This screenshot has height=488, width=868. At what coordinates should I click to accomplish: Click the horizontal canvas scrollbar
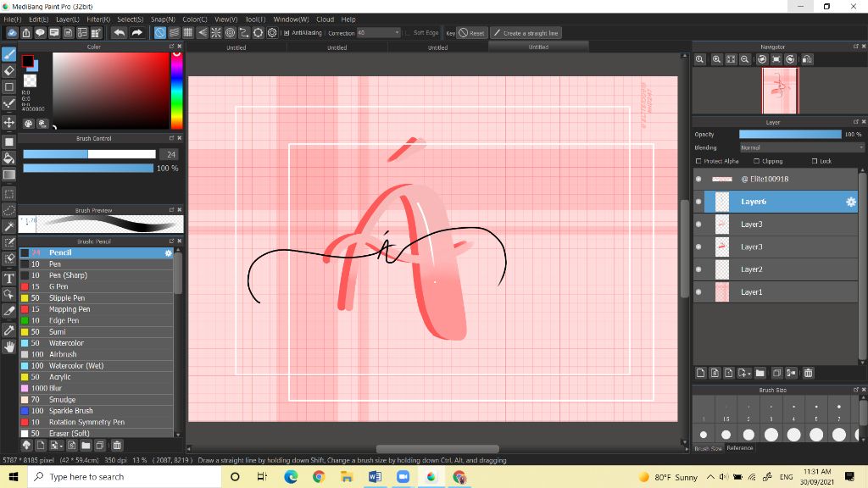pos(437,449)
